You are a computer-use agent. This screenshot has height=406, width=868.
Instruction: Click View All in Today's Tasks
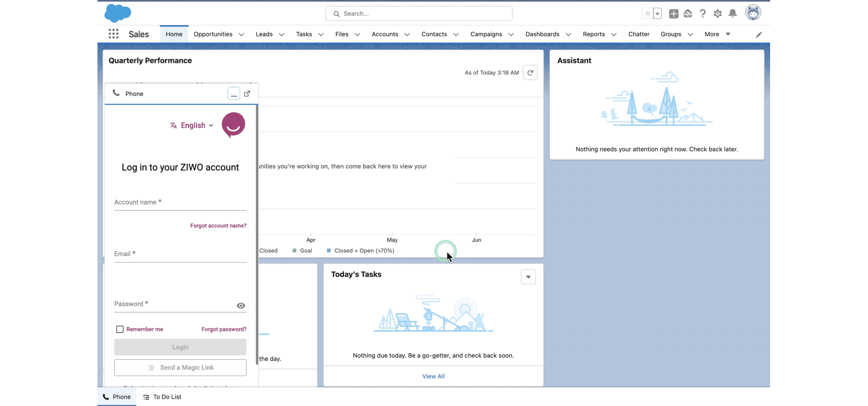pyautogui.click(x=433, y=376)
